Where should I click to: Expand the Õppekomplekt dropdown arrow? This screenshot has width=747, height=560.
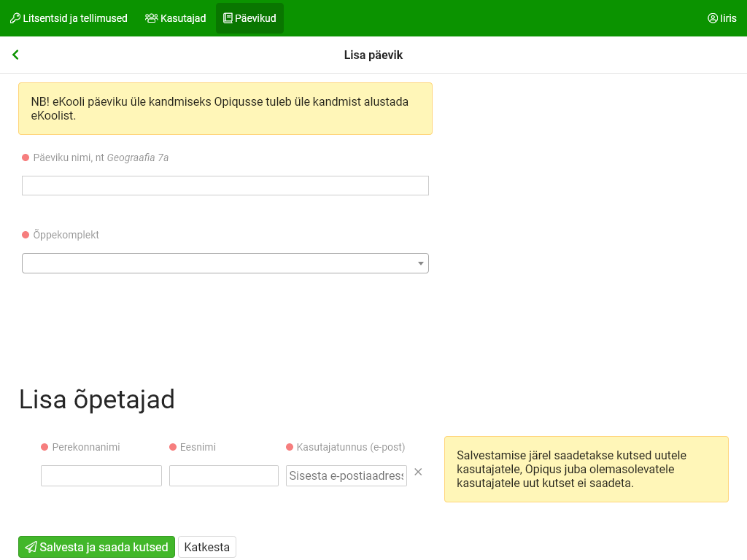pos(420,263)
